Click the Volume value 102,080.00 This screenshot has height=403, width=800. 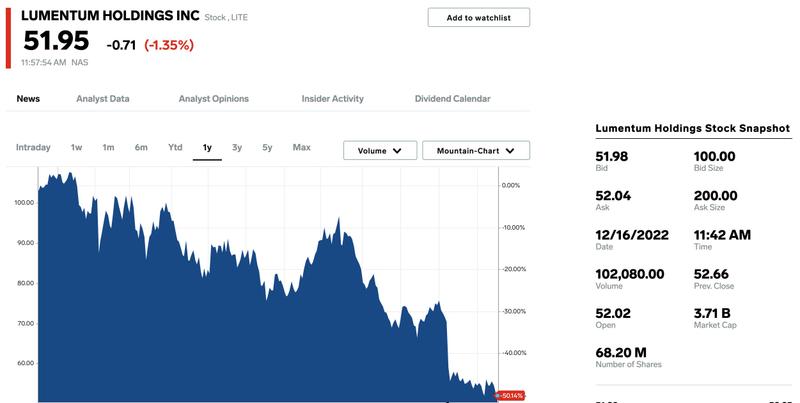pyautogui.click(x=630, y=274)
